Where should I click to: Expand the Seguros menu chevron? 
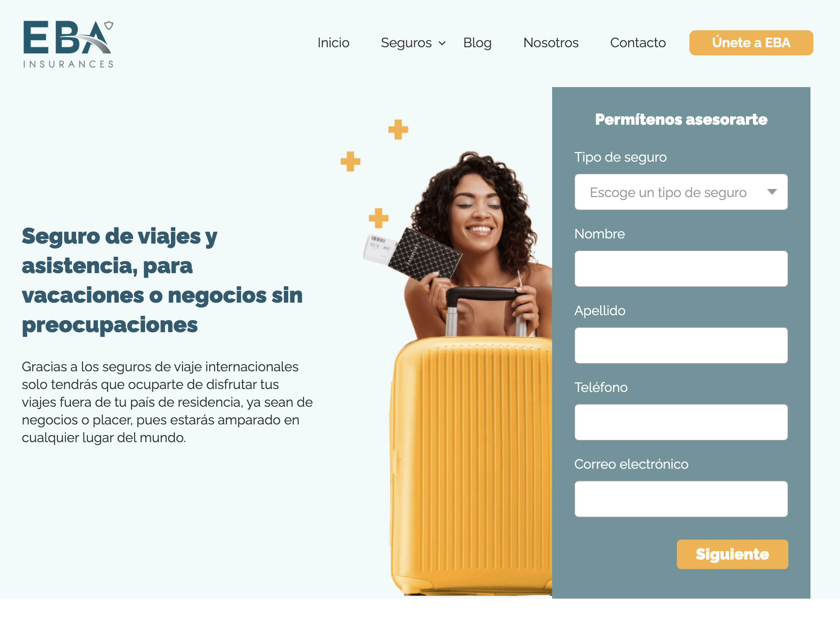coord(442,44)
